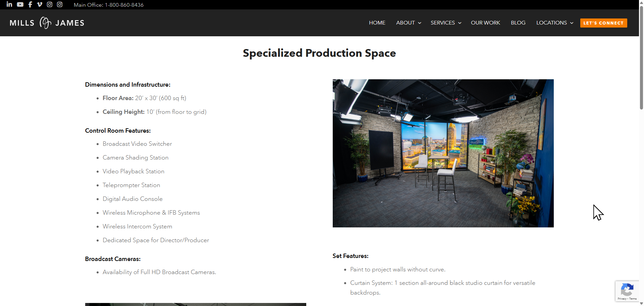Image resolution: width=644 pixels, height=306 pixels.
Task: Click Video Playback Station text
Action: (133, 171)
